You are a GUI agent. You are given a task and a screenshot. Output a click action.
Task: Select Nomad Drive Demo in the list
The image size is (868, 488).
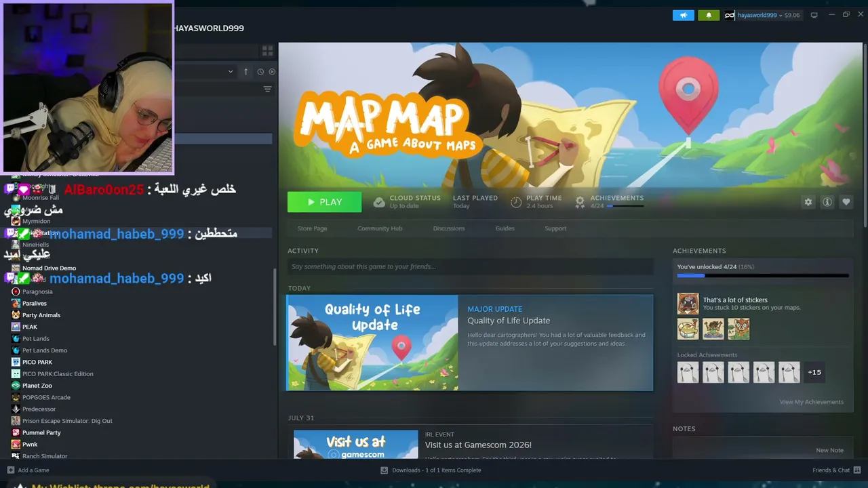[x=49, y=268]
